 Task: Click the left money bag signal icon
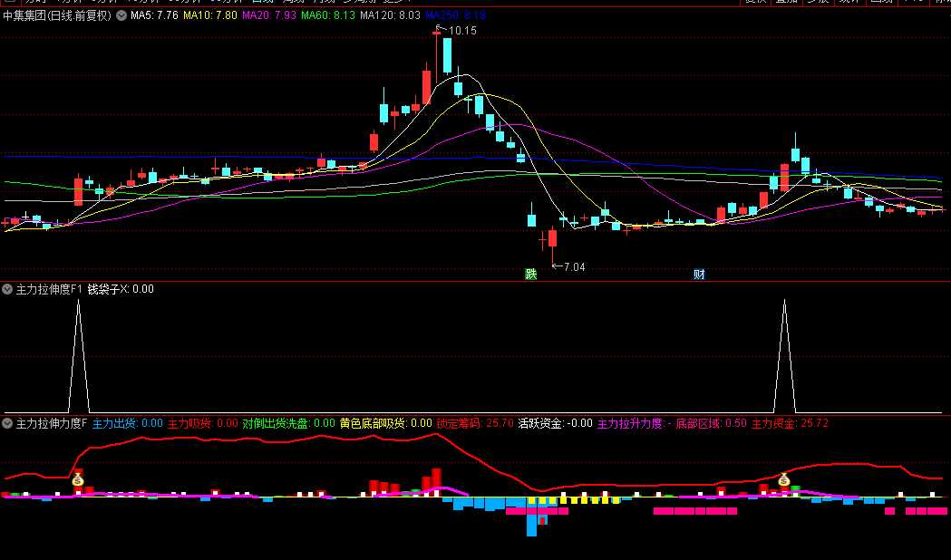pos(78,480)
